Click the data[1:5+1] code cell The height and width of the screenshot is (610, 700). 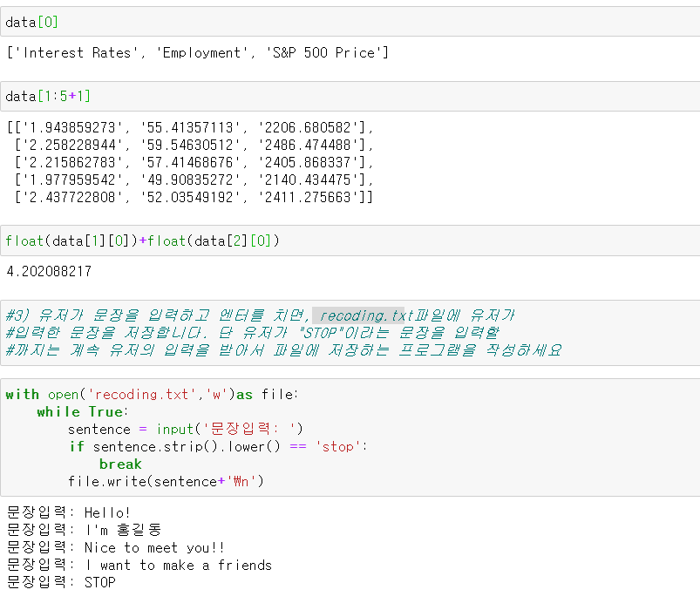(350, 96)
